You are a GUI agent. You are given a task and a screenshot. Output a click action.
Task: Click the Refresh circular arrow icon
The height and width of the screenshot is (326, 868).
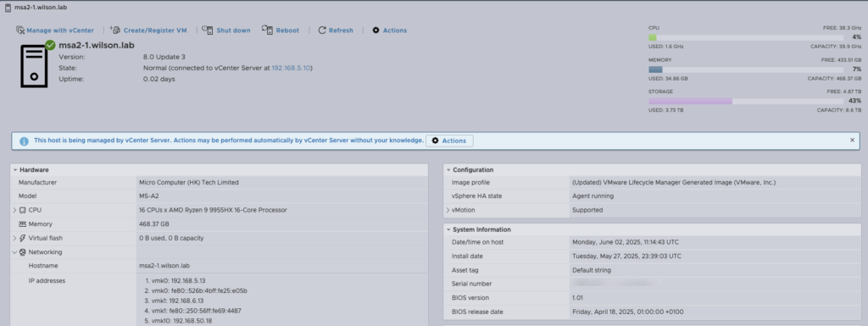coord(321,30)
